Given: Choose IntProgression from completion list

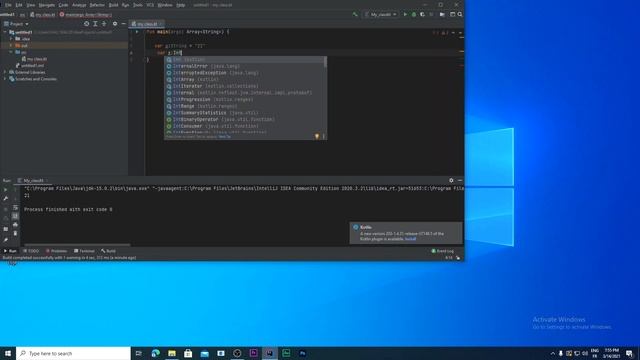Looking at the screenshot, I should click(245, 100).
